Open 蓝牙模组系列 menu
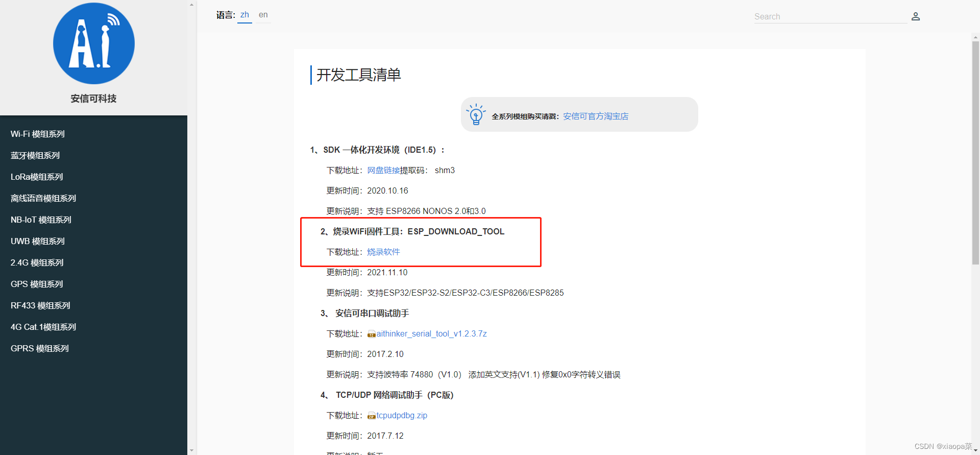Screen dimensions: 980x455 pyautogui.click(x=35, y=155)
